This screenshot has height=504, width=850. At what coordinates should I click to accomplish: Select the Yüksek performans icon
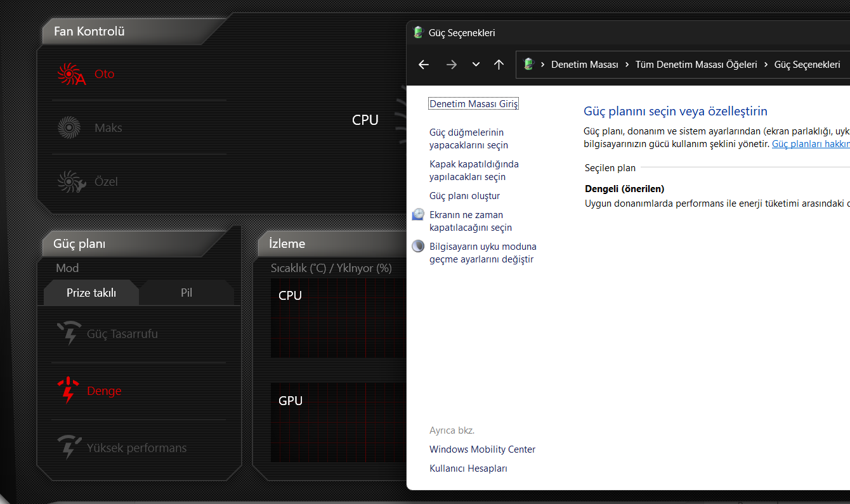pos(69,448)
